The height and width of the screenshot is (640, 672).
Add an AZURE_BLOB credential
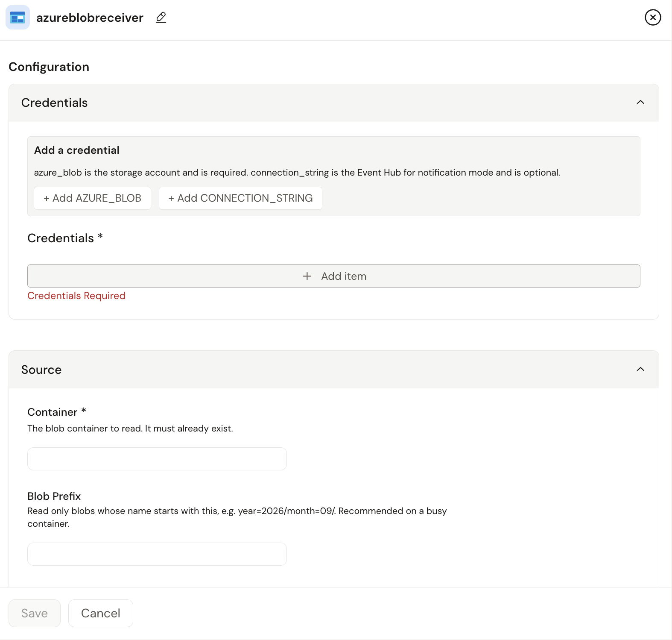coord(92,198)
